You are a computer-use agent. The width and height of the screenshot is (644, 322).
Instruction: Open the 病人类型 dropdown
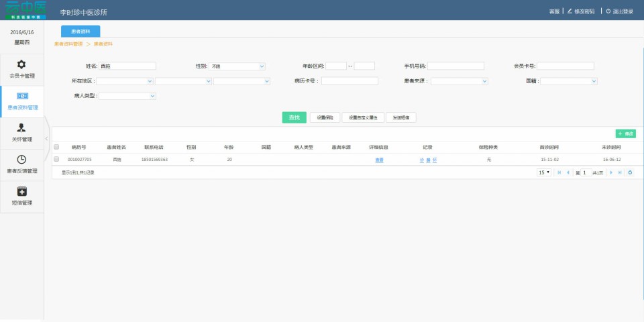127,96
